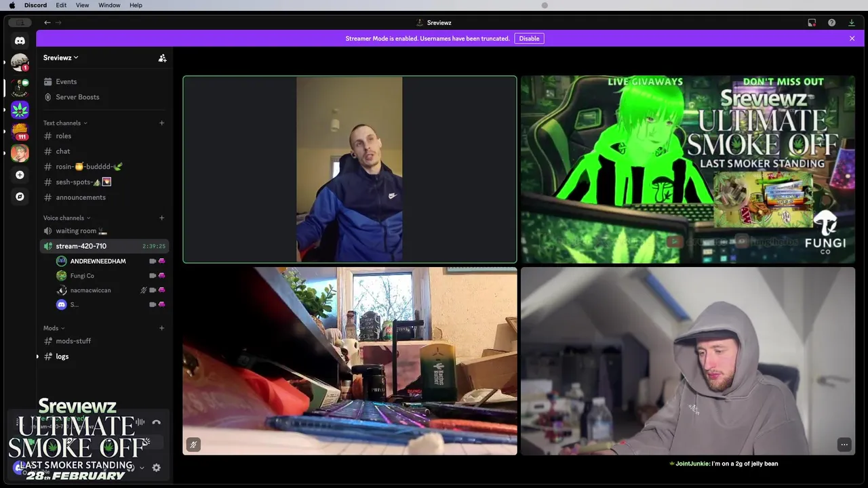
Task: Expand the chevron beside the settings gear
Action: [x=142, y=468]
